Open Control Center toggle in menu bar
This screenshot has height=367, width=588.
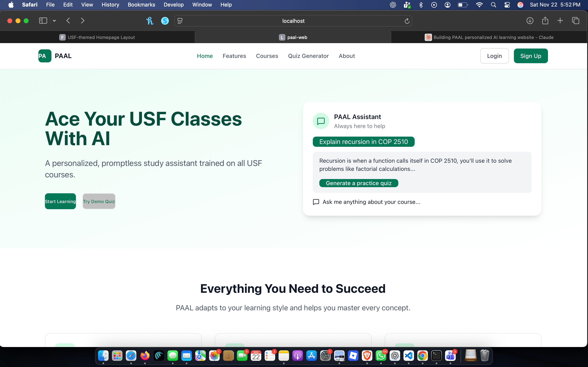(x=507, y=5)
